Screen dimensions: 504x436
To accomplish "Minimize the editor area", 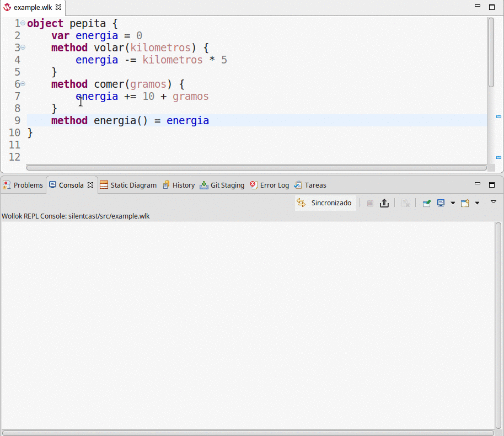I will (478, 6).
